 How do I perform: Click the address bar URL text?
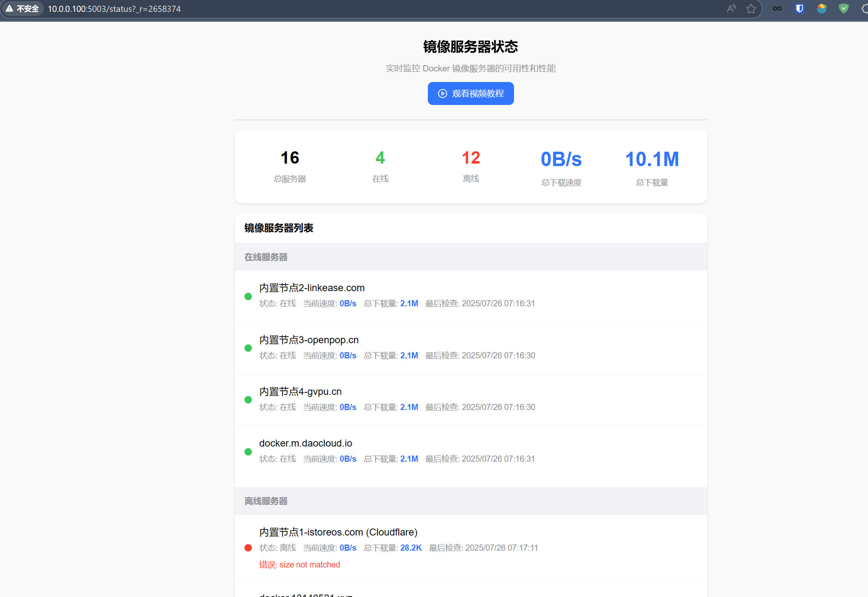114,9
